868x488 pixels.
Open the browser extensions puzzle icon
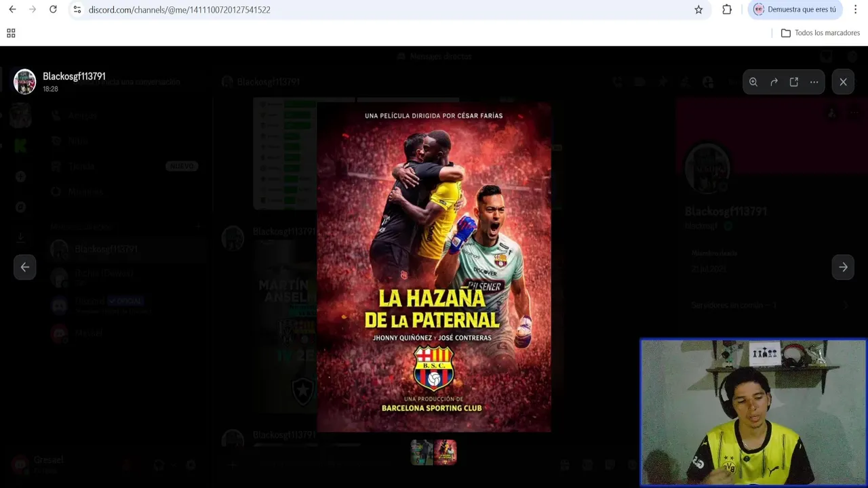pos(727,9)
